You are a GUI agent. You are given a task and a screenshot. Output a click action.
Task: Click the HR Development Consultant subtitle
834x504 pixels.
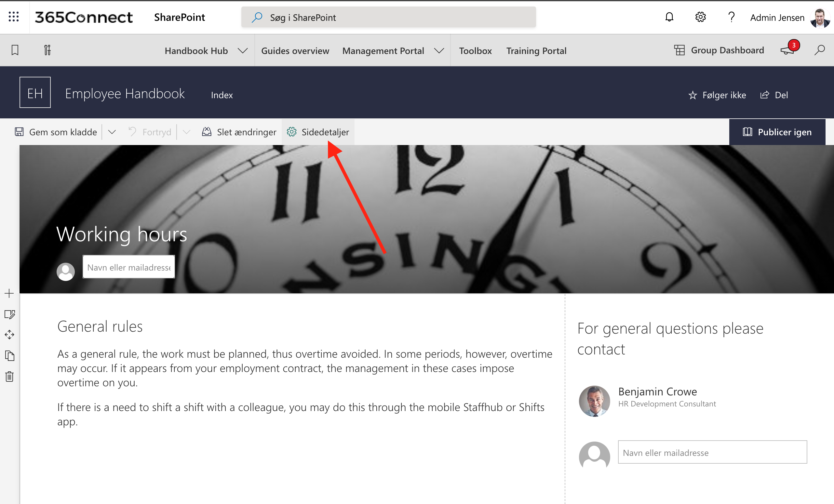(x=667, y=404)
